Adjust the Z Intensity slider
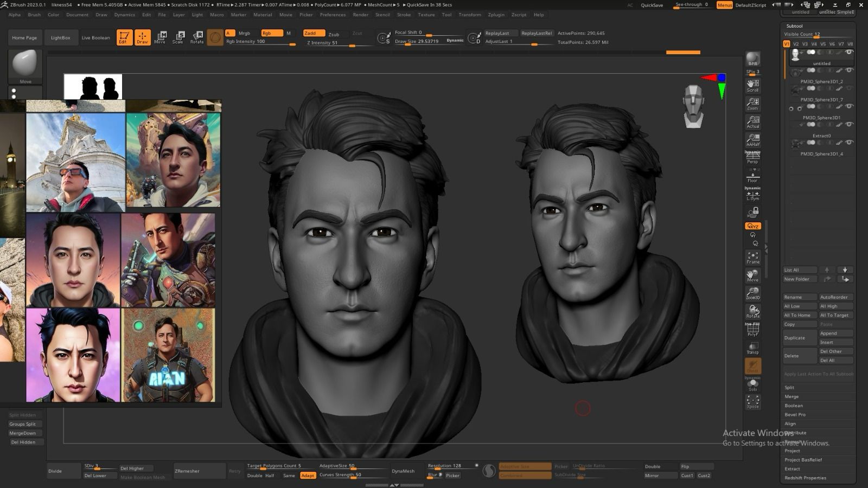This screenshot has height=488, width=868. [332, 42]
